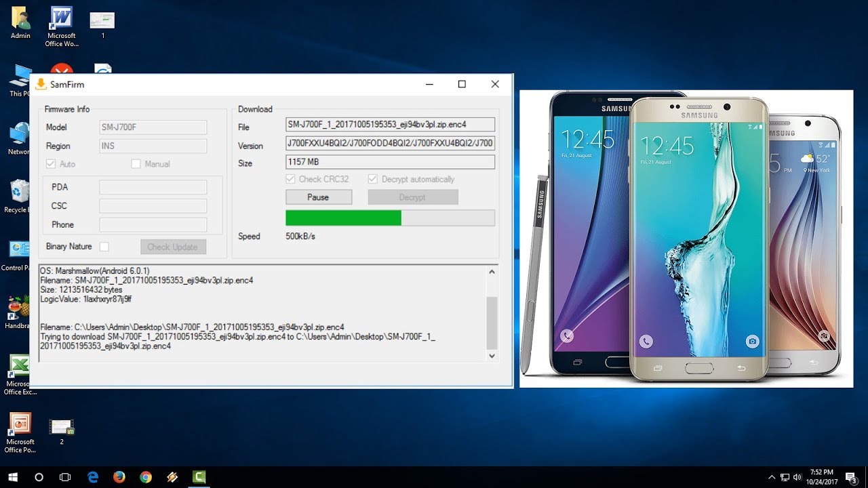The image size is (868, 488).
Task: Open the Handbrake desktop shortcut
Action: point(18,312)
